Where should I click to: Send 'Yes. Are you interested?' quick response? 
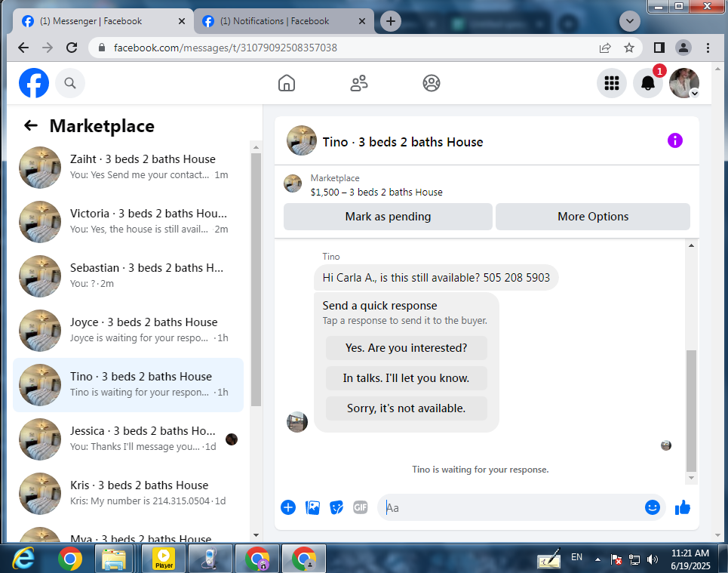(407, 347)
